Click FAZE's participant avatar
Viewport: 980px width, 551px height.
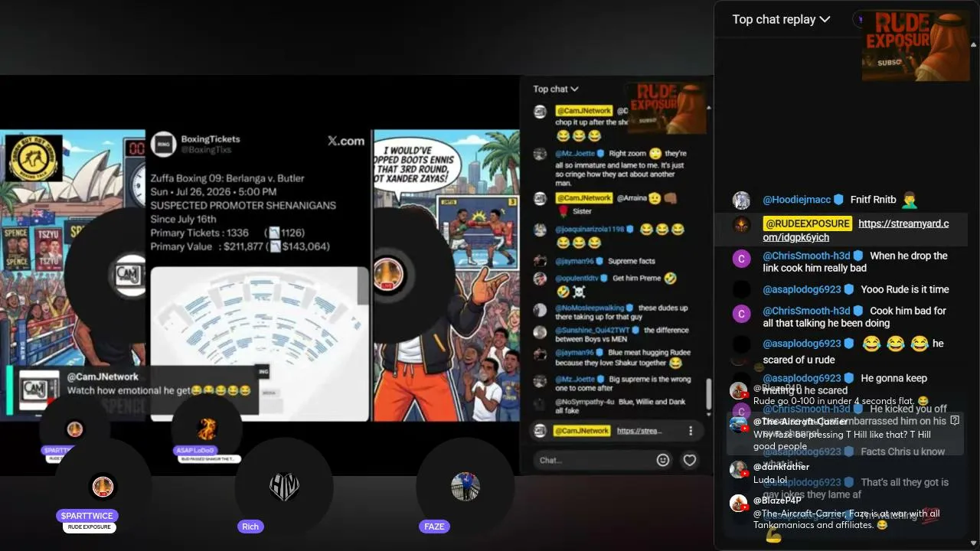[465, 487]
